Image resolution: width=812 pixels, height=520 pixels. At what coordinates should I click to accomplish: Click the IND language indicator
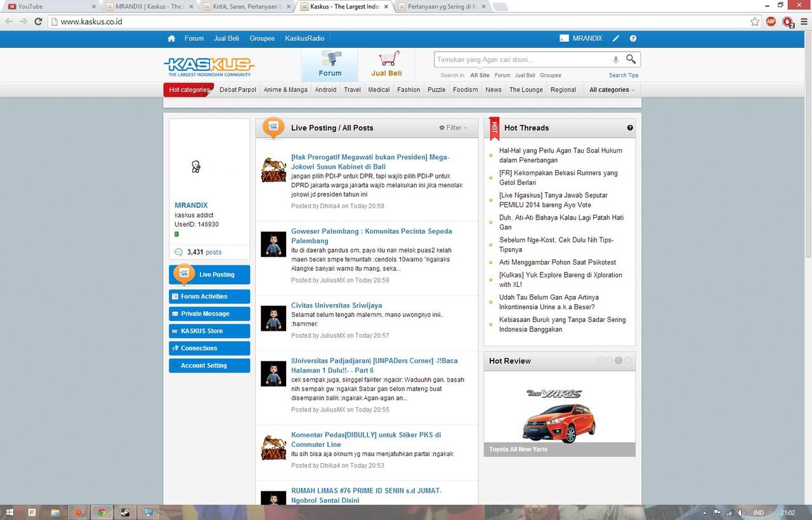pos(759,512)
